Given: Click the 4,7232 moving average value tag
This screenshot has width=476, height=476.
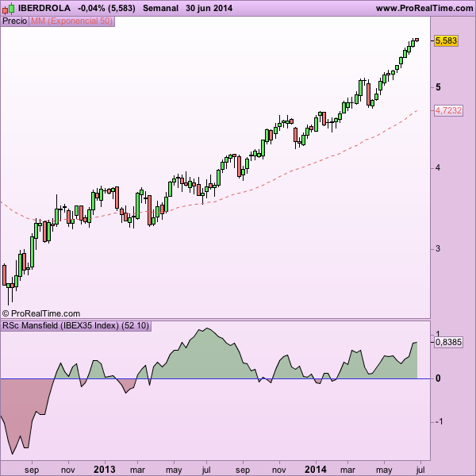Looking at the screenshot, I should (448, 110).
